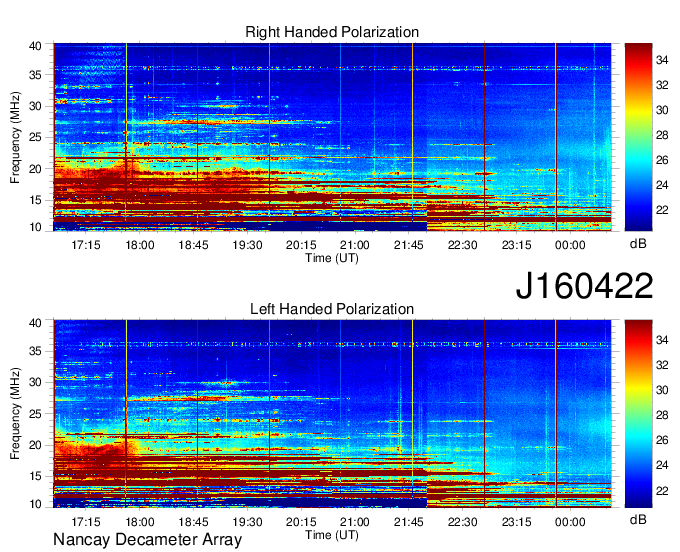Click 18:00 tick under Left Handed plot
This screenshot has height=552, width=680.
pyautogui.click(x=140, y=522)
